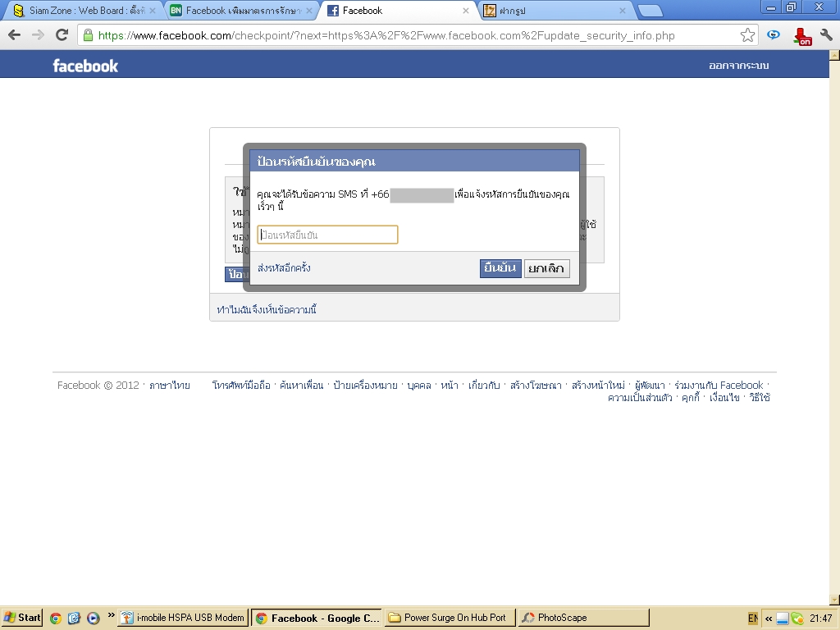Click the green lock icon in address bar
Screen dimensions: 840x630
[x=89, y=35]
